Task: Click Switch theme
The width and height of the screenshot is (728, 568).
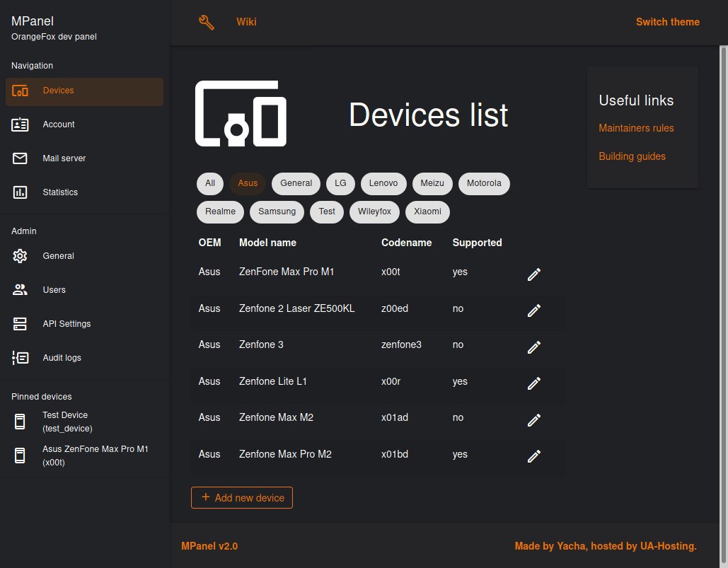Action: click(668, 22)
